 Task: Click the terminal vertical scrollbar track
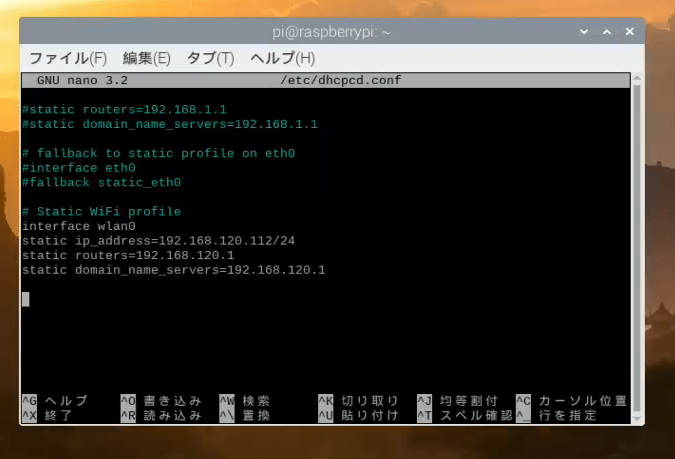coord(637,248)
